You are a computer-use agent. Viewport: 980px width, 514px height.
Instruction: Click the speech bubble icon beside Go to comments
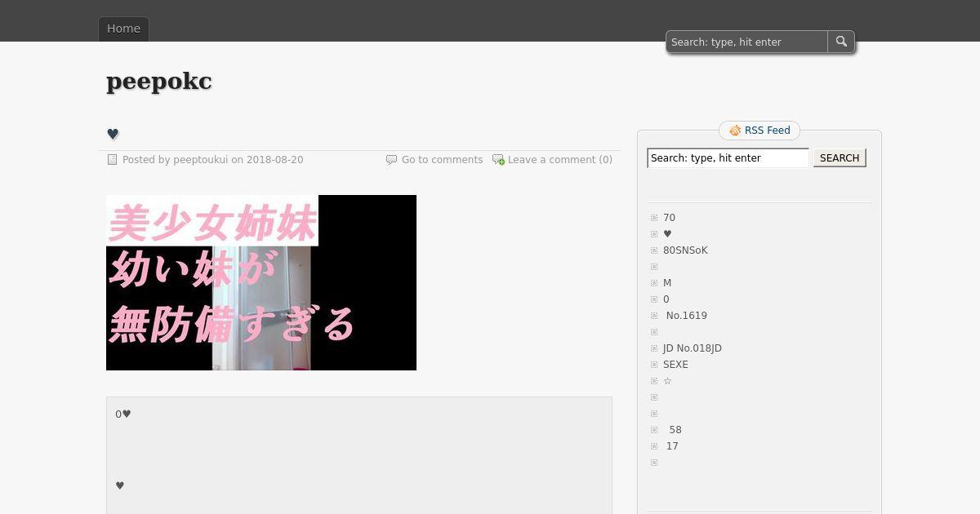(391, 160)
